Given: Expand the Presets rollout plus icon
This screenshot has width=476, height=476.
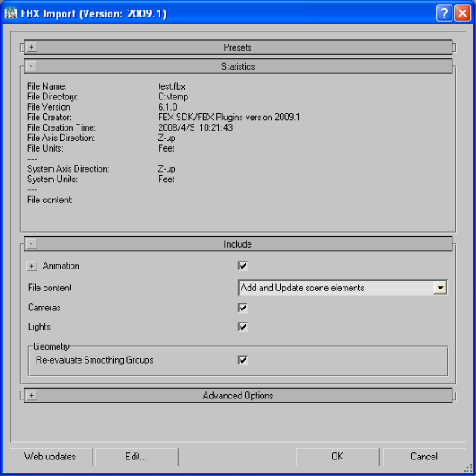Looking at the screenshot, I should tap(31, 47).
